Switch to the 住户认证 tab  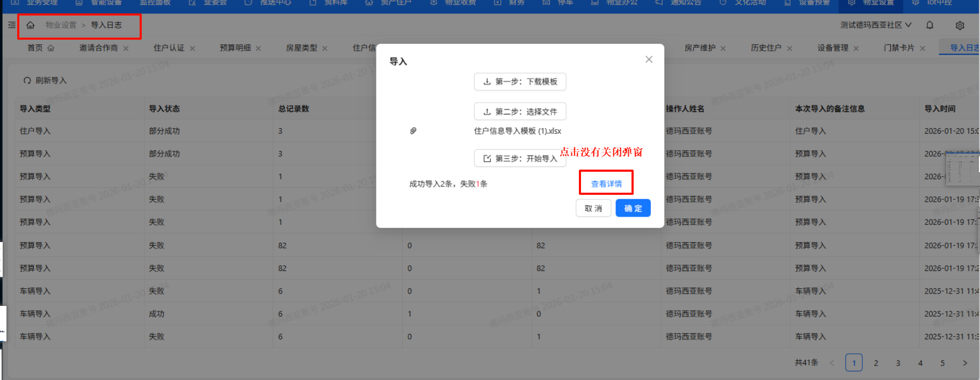click(169, 48)
